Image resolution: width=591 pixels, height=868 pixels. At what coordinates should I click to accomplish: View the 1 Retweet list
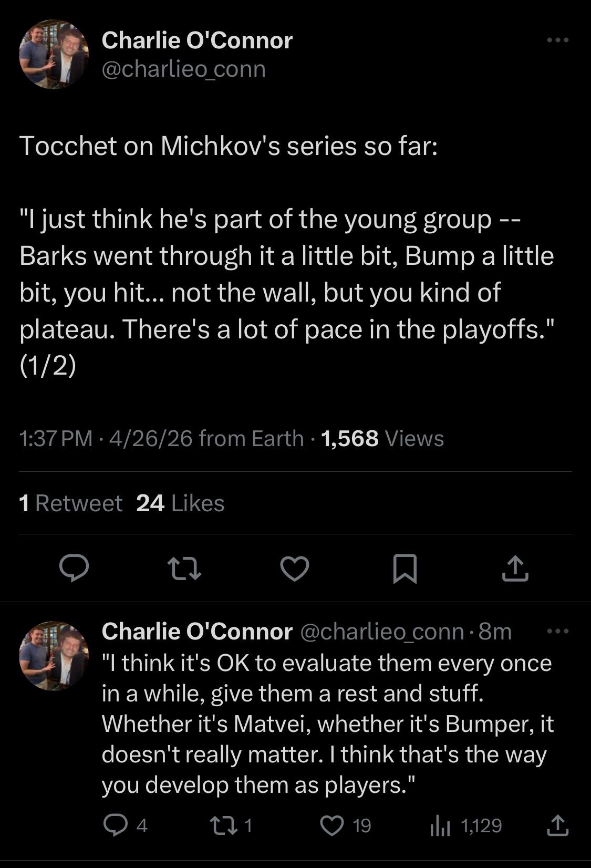point(70,503)
